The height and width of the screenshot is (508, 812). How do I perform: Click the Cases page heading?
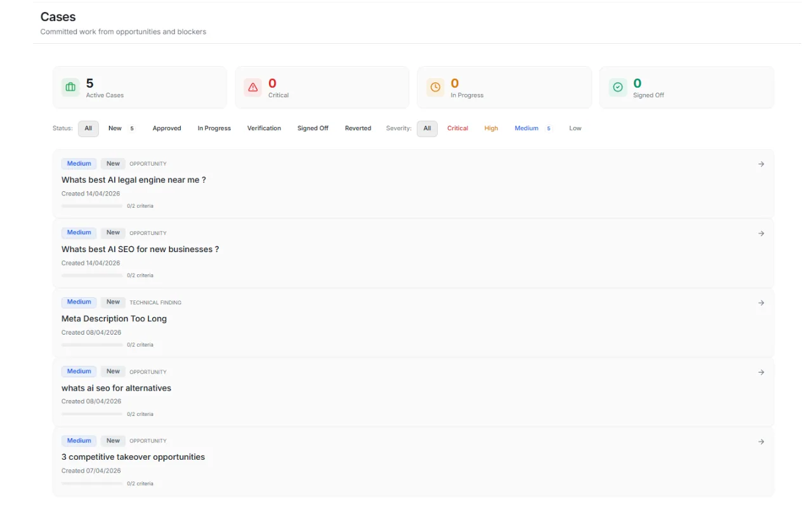pyautogui.click(x=58, y=17)
